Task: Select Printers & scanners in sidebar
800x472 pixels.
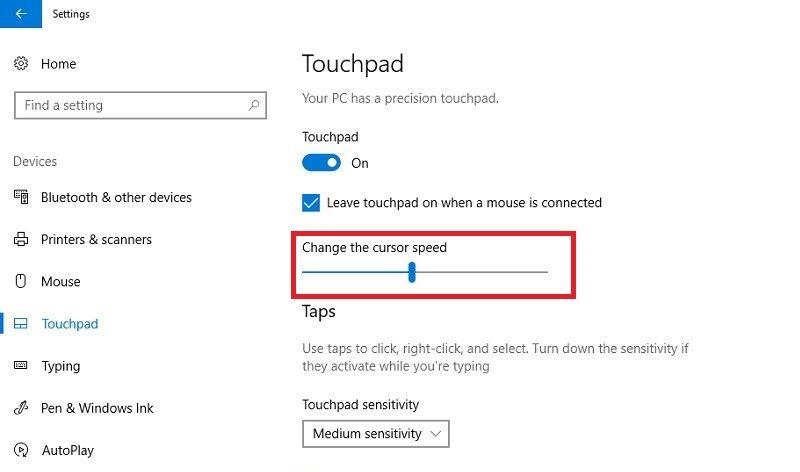Action: pos(96,240)
